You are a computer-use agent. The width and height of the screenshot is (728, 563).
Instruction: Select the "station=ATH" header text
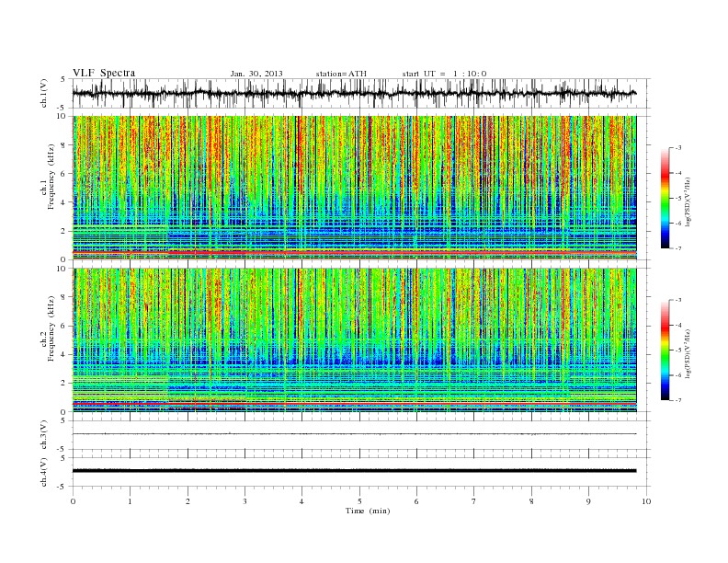(x=341, y=74)
